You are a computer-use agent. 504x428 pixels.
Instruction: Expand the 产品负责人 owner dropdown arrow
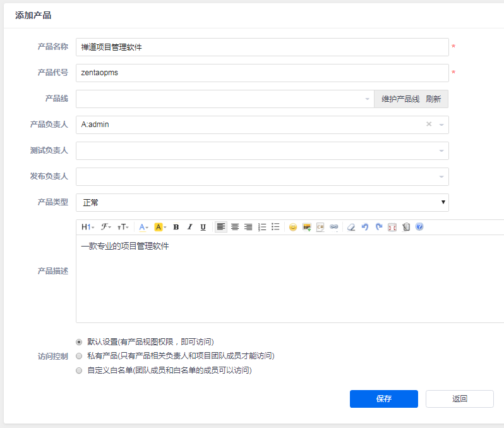pyautogui.click(x=441, y=125)
